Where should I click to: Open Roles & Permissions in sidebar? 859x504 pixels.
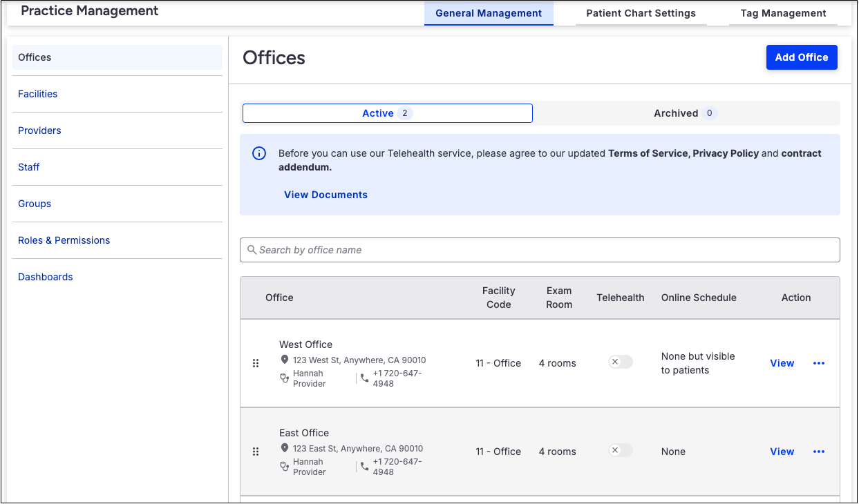64,240
